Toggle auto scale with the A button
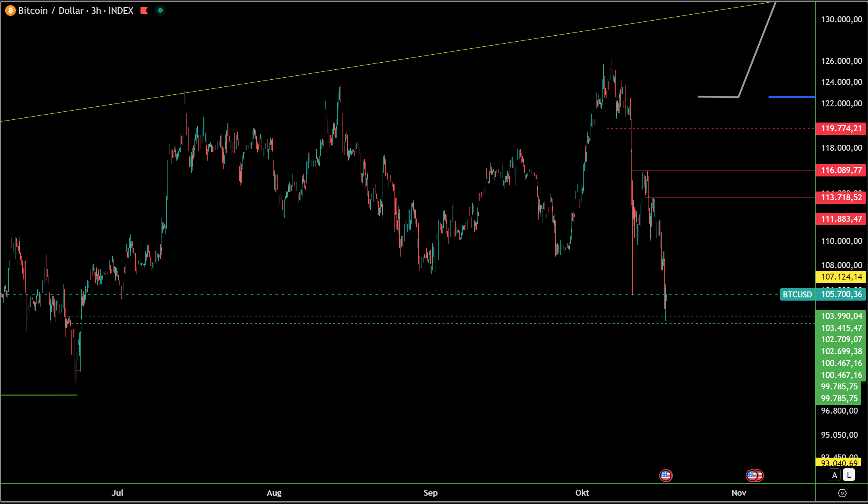 pos(835,475)
